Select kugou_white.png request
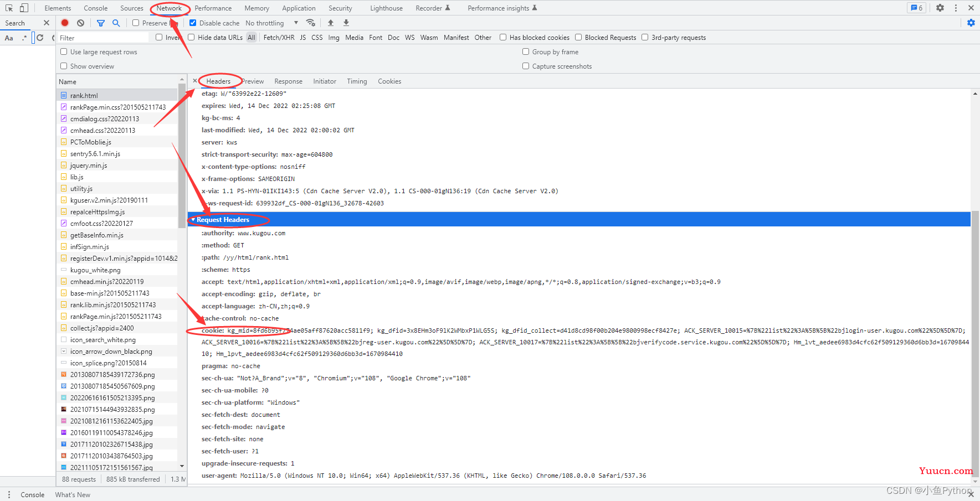980x501 pixels. click(x=117, y=270)
